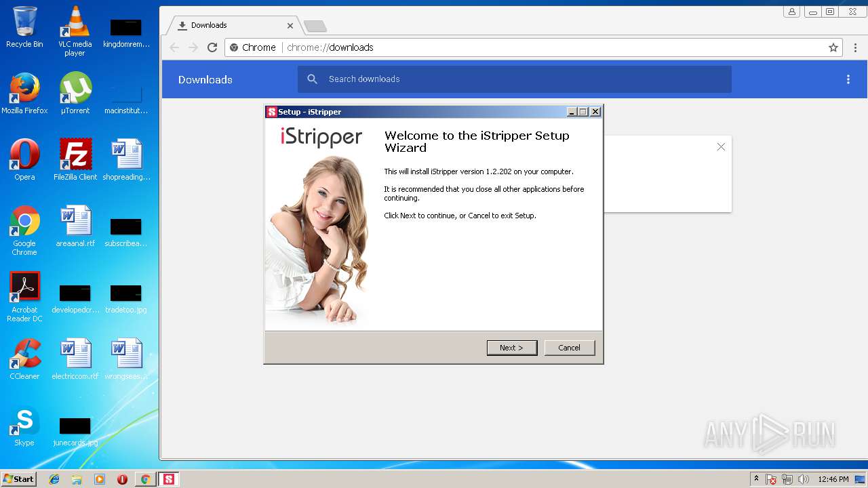Open Chrome's main menu (three dots)
868x488 pixels.
click(x=856, y=47)
